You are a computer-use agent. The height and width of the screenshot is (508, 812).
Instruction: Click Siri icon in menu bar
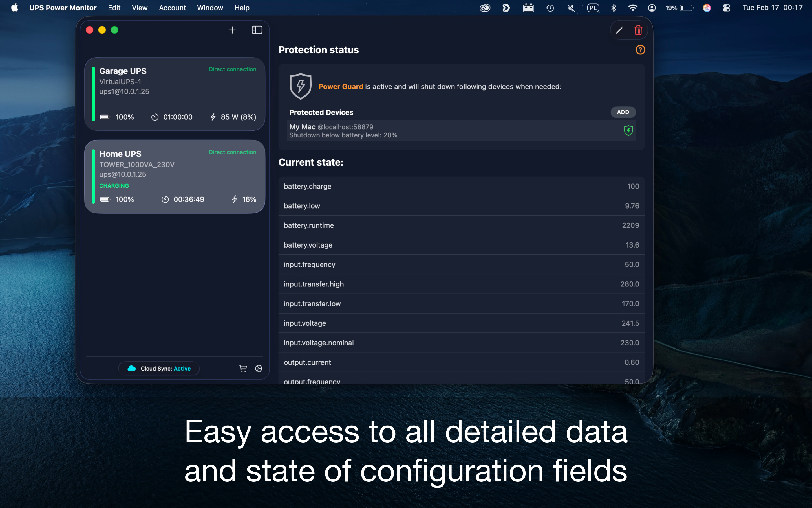pyautogui.click(x=707, y=8)
